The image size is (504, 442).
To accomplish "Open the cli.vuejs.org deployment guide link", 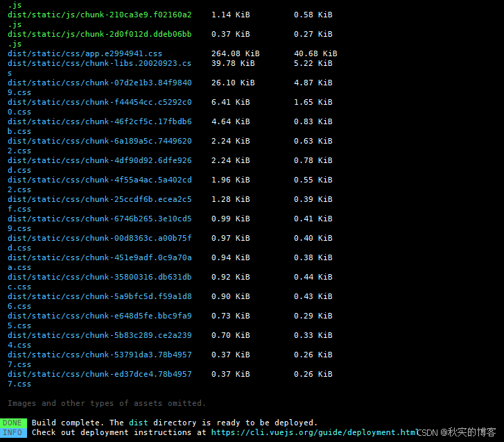I will point(315,432).
